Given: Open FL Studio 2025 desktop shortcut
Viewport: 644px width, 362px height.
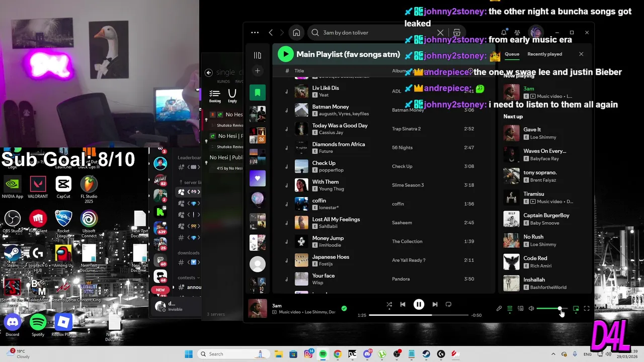Looking at the screenshot, I should [89, 188].
